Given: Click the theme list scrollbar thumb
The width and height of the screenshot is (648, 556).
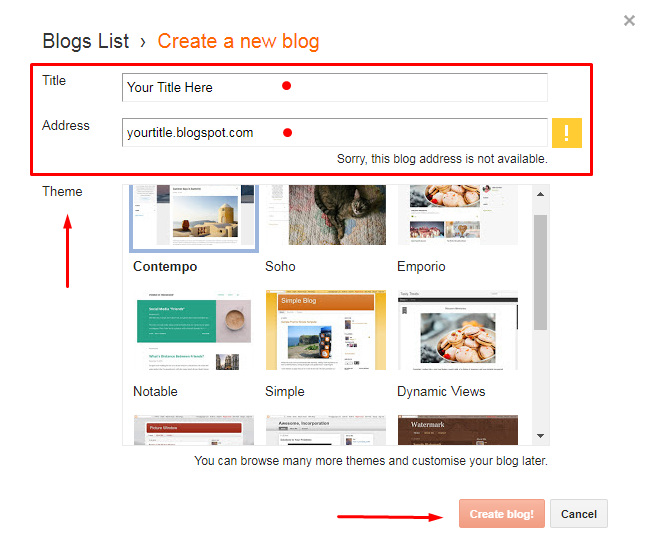Looking at the screenshot, I should point(540,272).
